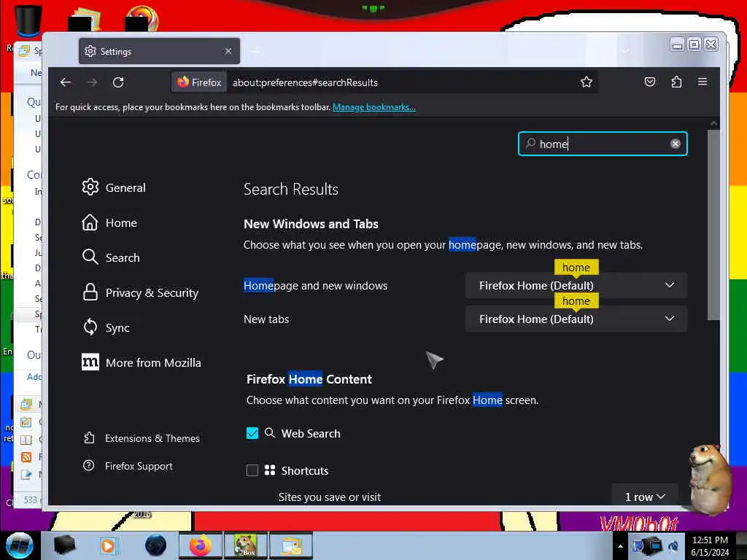Open the Home settings category

coord(109,223)
